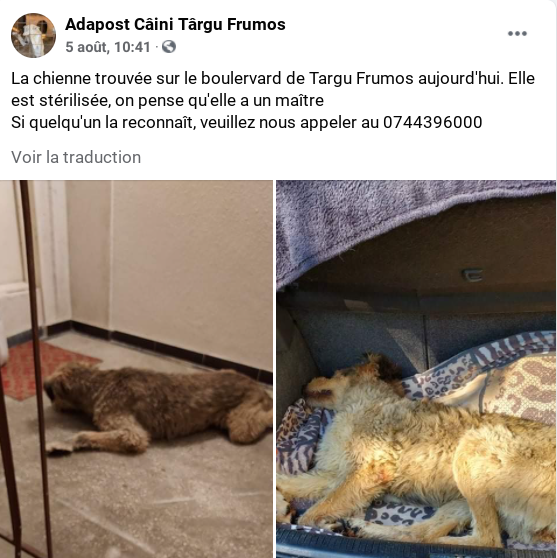Click the globe public audience icon
Image resolution: width=557 pixels, height=558 pixels.
(x=169, y=47)
